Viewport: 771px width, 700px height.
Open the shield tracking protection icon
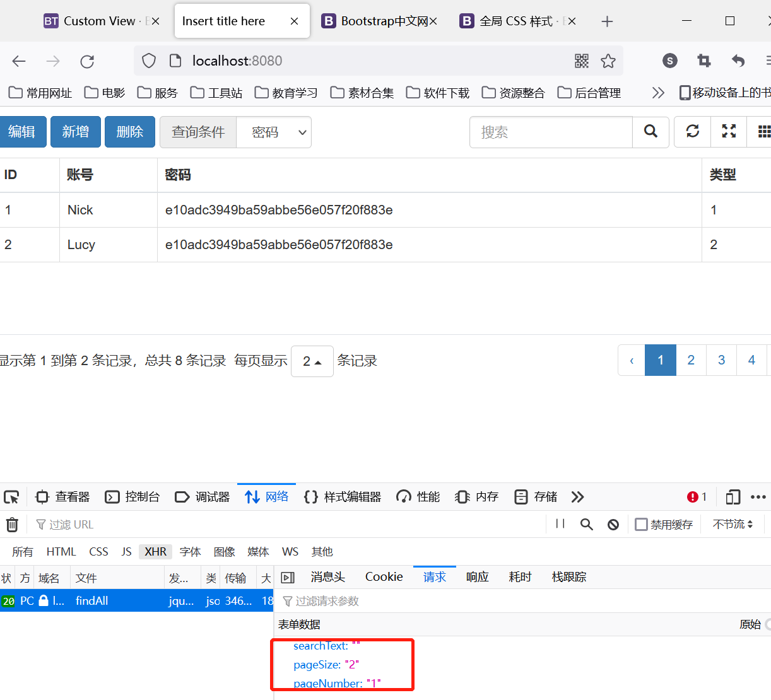point(149,61)
